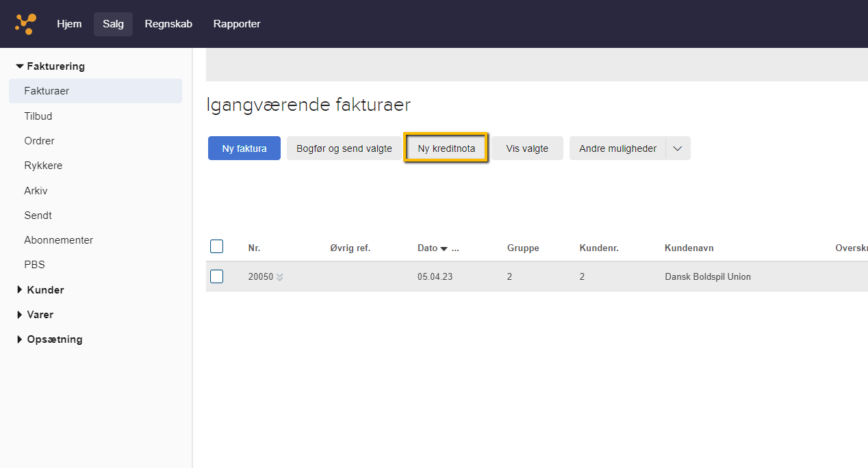868x468 pixels.
Task: Switch to the Regnskab menu
Action: [168, 24]
